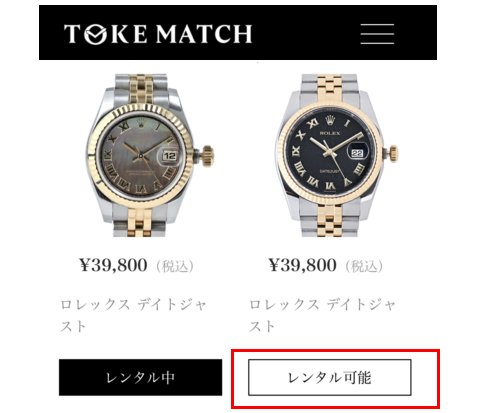This screenshot has height=413, width=487.
Task: Click the black レンタル中 button
Action: coord(140,377)
